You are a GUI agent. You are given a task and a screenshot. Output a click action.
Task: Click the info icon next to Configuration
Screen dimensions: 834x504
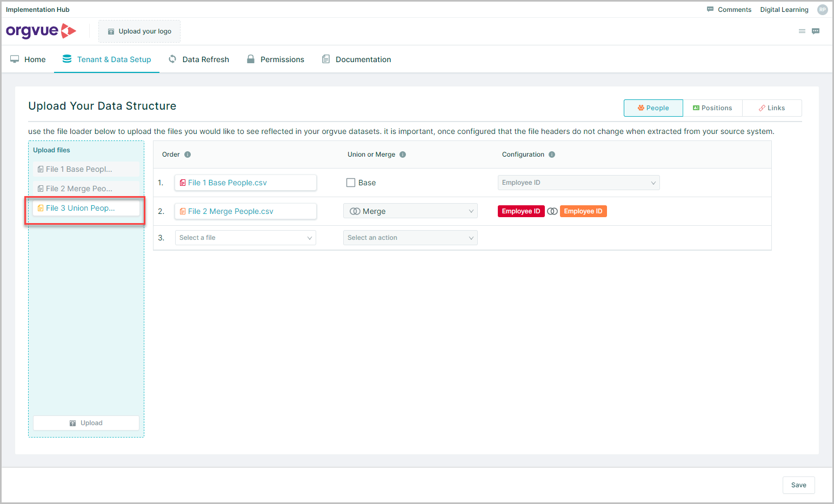(552, 154)
